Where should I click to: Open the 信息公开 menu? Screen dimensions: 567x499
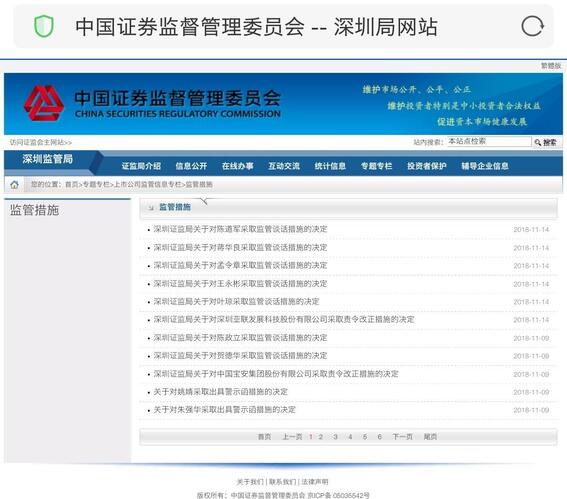pos(191,166)
